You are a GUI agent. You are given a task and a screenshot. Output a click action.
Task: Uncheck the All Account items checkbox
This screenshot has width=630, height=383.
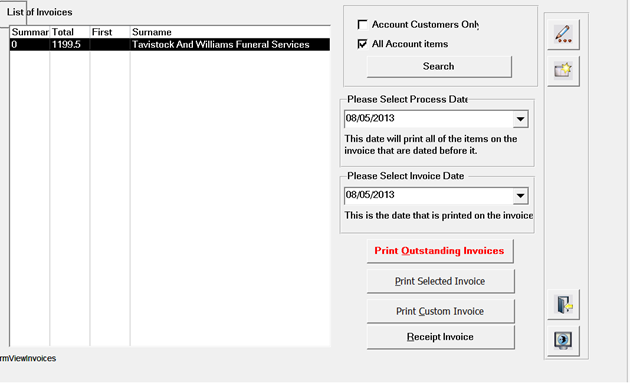pyautogui.click(x=362, y=44)
